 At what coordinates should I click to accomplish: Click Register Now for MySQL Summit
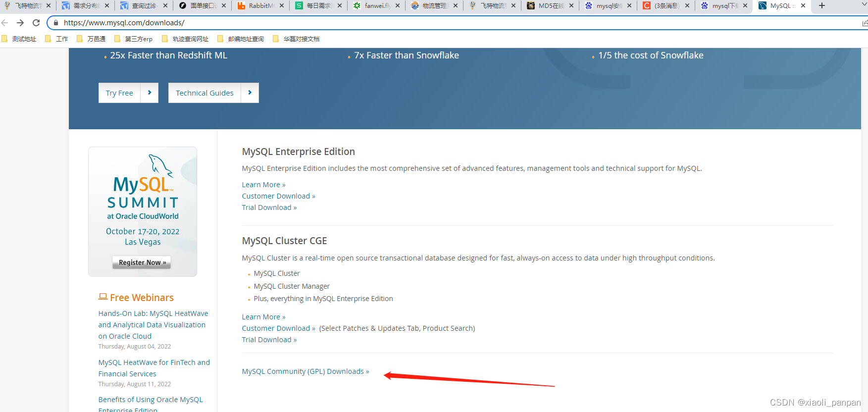point(142,262)
